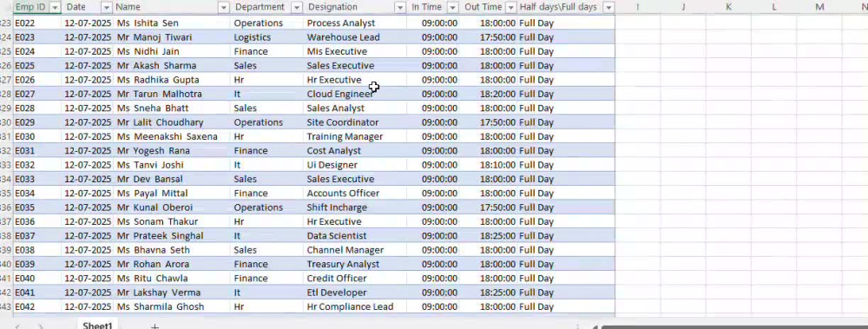Select the Credit Officer cell
Image resolution: width=868 pixels, height=329 pixels.
pyautogui.click(x=355, y=278)
